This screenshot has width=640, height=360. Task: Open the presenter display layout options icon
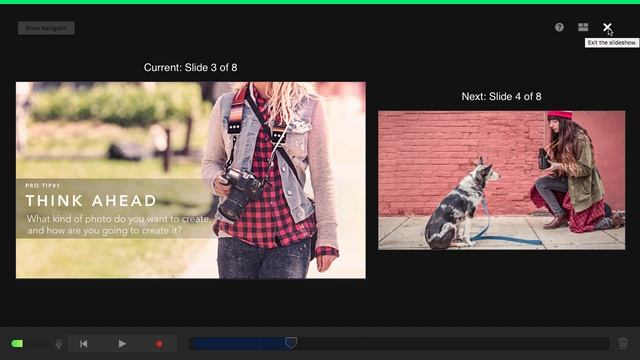click(x=583, y=27)
